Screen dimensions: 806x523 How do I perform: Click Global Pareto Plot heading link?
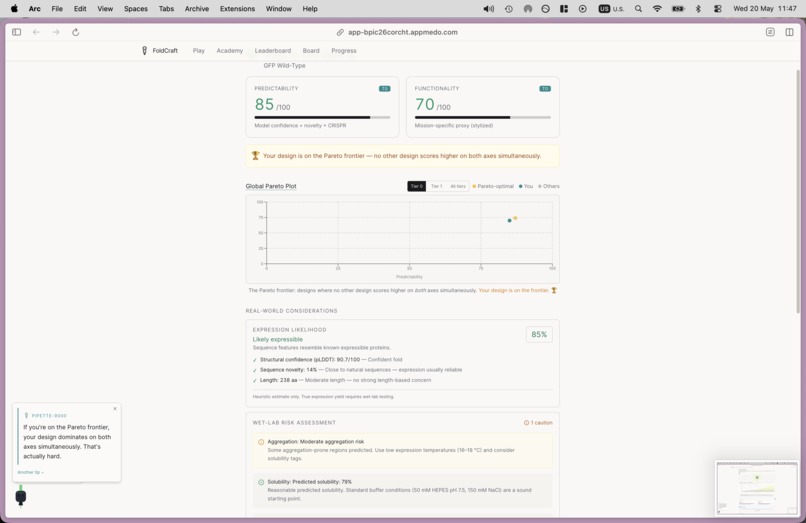point(271,186)
